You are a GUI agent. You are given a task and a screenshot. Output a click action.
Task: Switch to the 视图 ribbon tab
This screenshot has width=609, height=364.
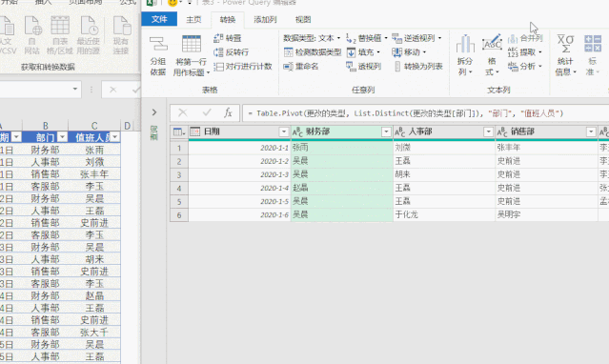303,19
